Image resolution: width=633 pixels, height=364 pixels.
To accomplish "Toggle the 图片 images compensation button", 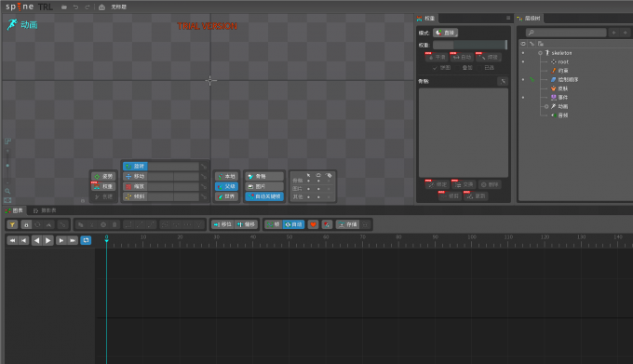I will (264, 186).
